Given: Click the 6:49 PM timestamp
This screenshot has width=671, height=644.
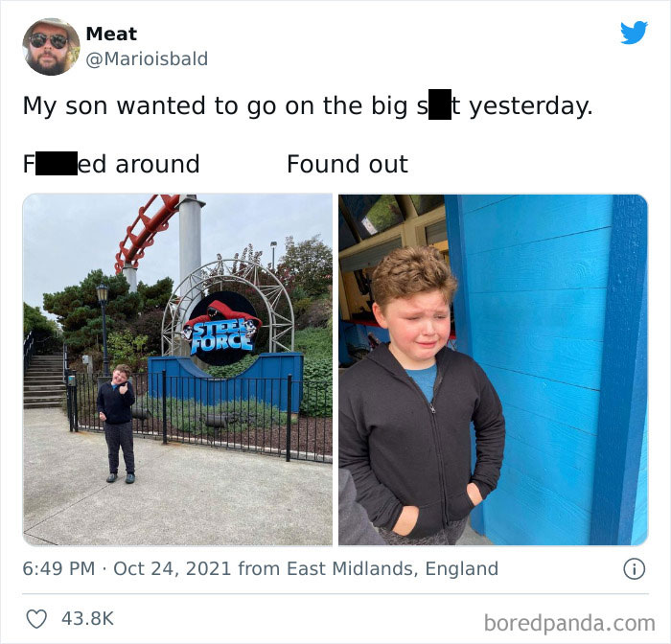Looking at the screenshot, I should [x=58, y=569].
